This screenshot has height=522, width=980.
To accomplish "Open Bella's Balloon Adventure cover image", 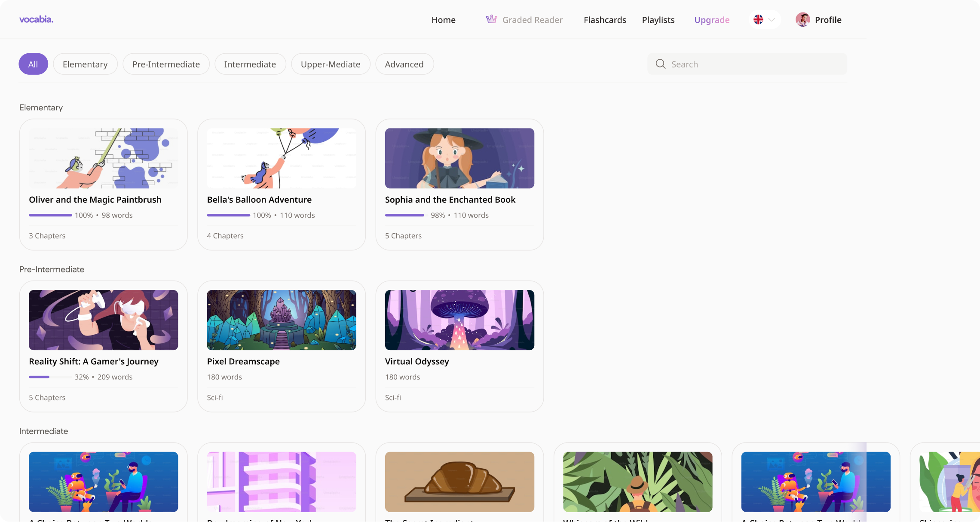I will pos(281,158).
